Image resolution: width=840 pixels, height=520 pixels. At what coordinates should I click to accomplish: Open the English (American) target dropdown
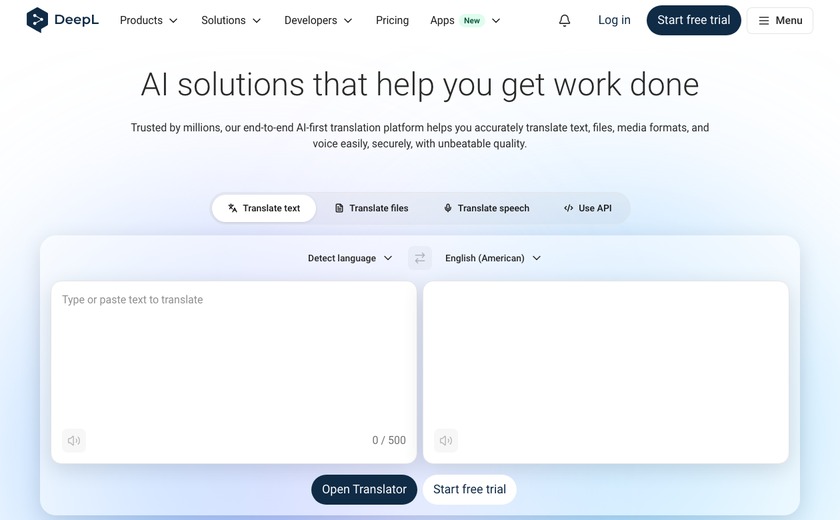493,258
